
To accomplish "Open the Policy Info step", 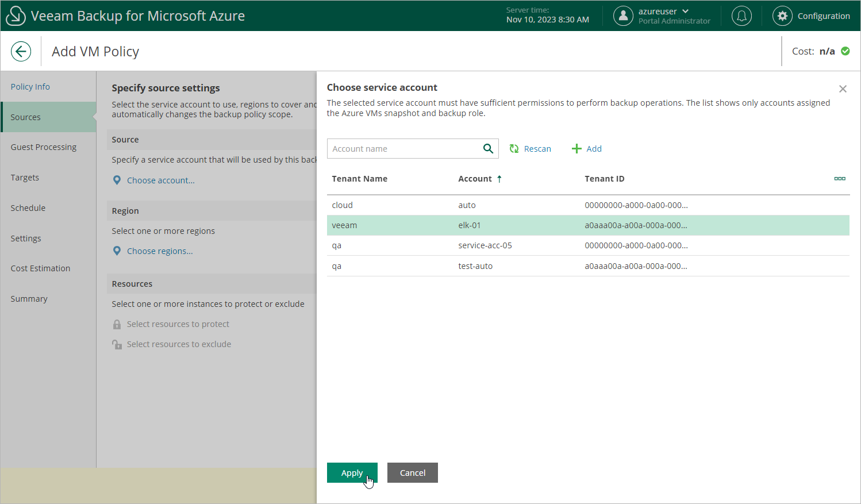I will coord(30,87).
